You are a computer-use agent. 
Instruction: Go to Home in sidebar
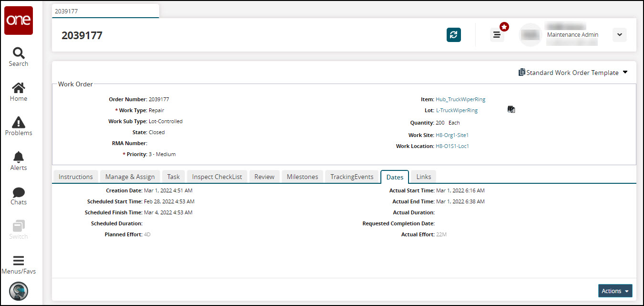[x=19, y=92]
